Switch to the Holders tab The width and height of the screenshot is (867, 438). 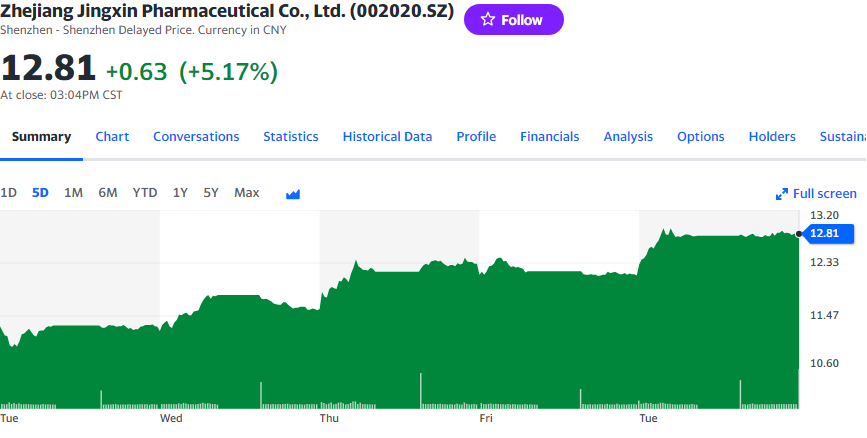click(772, 137)
